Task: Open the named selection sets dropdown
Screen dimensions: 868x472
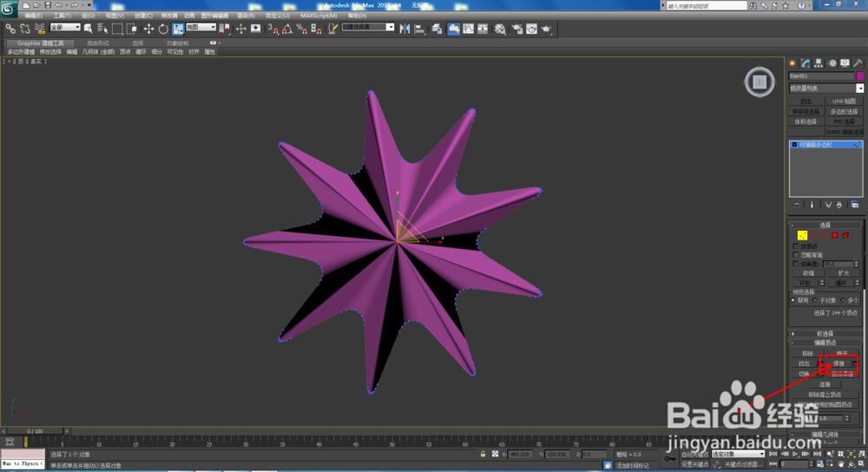Action: (368, 27)
